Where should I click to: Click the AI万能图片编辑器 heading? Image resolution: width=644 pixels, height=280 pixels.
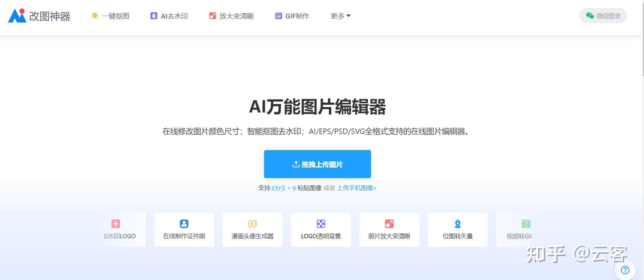pyautogui.click(x=317, y=107)
